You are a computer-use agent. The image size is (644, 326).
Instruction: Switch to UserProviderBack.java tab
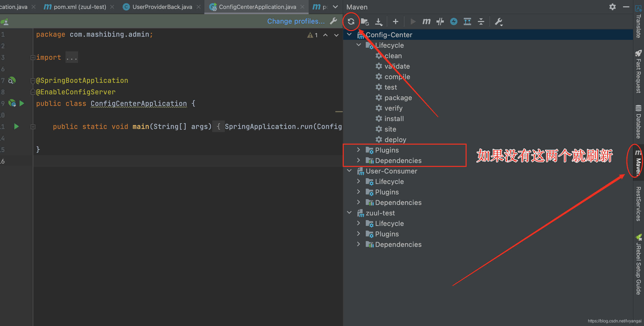click(x=162, y=7)
